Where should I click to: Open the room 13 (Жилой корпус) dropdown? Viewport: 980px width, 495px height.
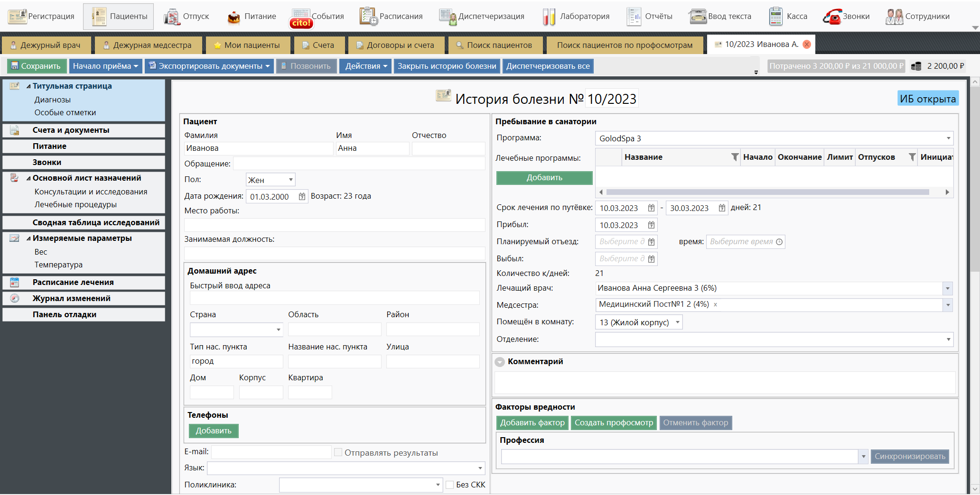click(677, 322)
